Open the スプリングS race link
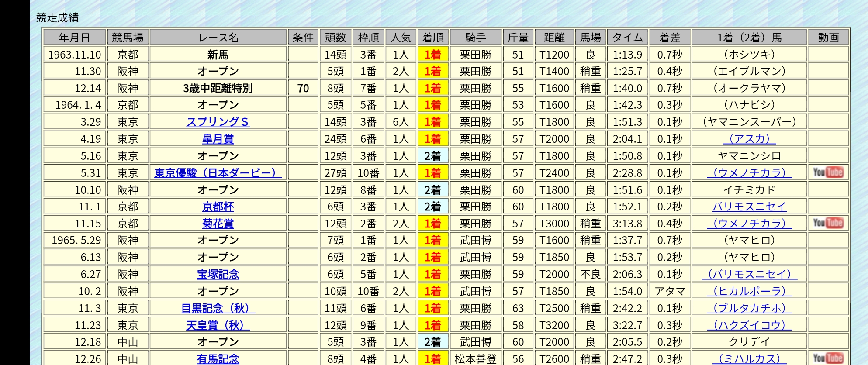868x365 pixels. [x=218, y=122]
